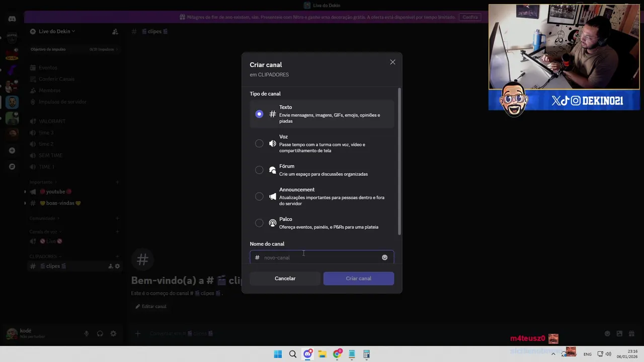Screen dimensions: 644x362
Task: Click the message attachment plus icon
Action: [137, 333]
